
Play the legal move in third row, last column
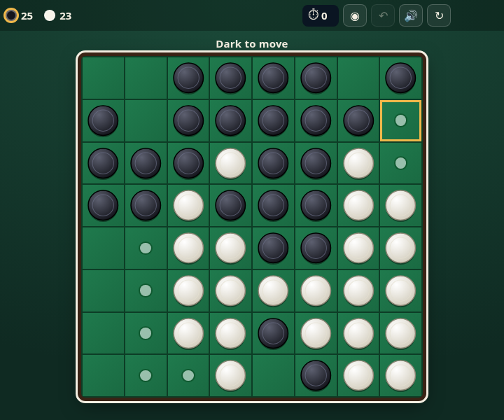coord(400,163)
